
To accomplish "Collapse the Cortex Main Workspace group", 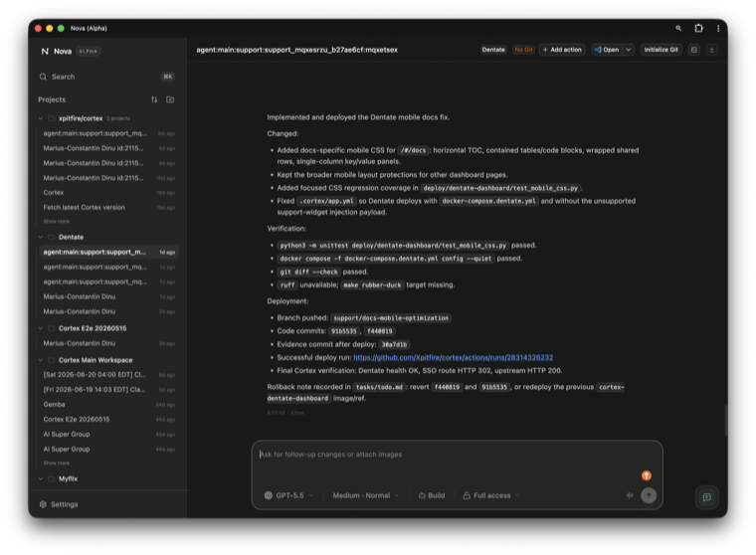I will pos(41,360).
